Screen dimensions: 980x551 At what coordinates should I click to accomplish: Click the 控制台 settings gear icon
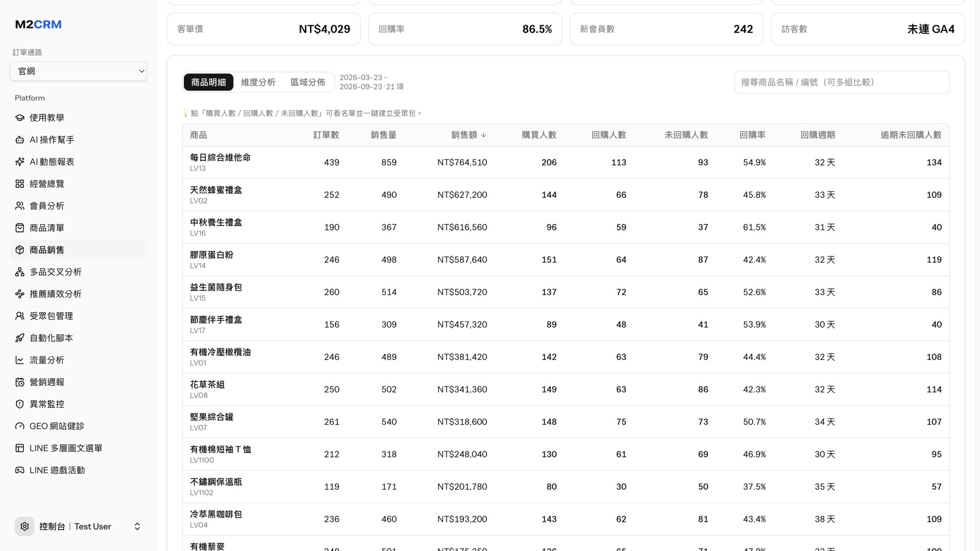(x=24, y=527)
